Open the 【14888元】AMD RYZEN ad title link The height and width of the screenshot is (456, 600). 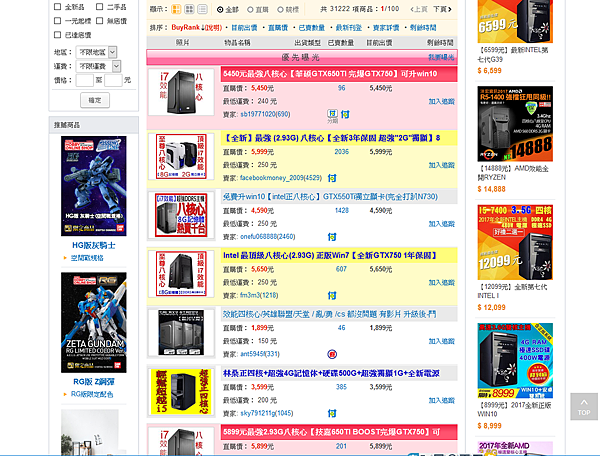(513, 173)
